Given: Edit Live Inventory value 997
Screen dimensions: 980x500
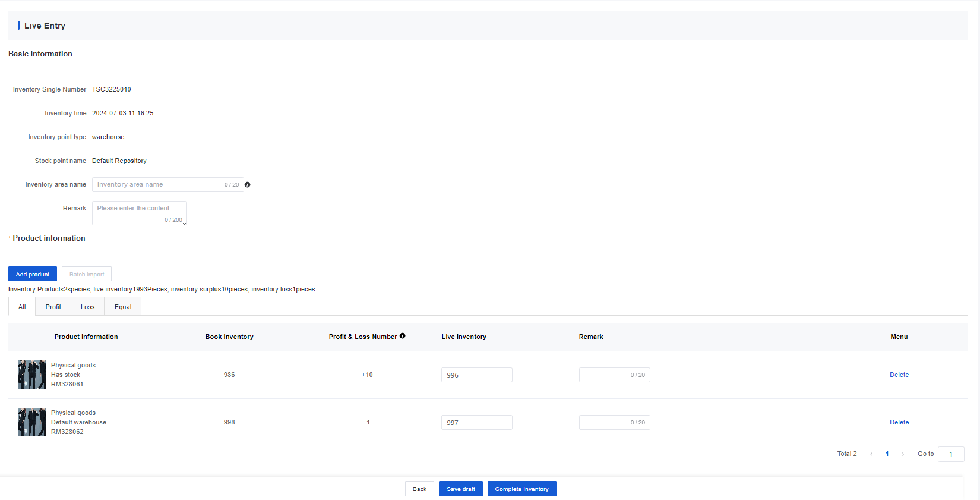Looking at the screenshot, I should pos(477,423).
